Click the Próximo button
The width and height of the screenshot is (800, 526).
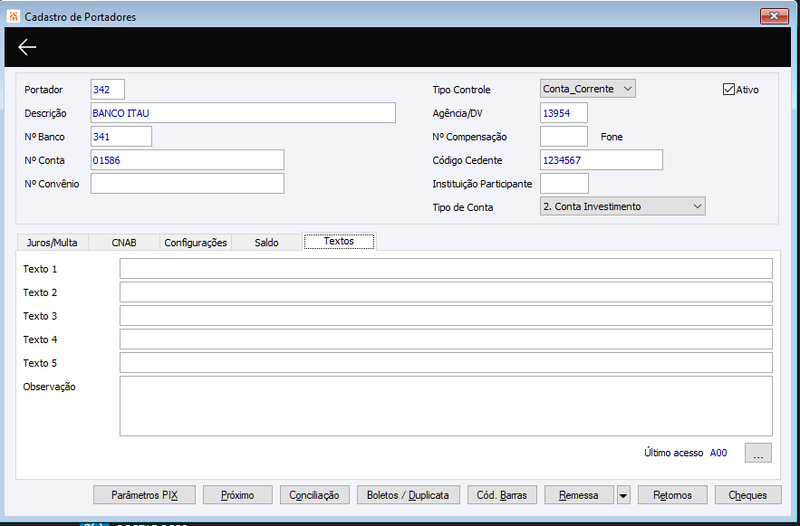[x=238, y=495]
